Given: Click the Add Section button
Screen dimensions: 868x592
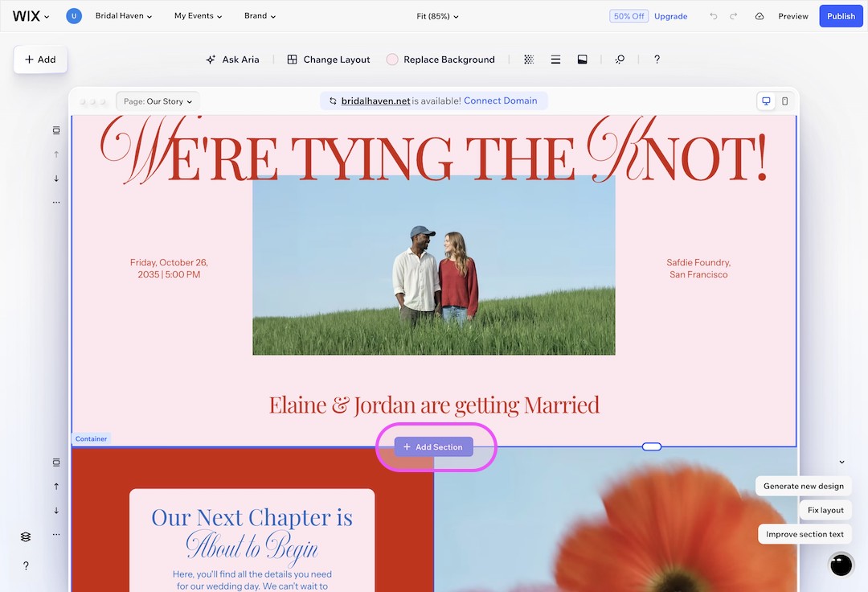Looking at the screenshot, I should [x=433, y=446].
